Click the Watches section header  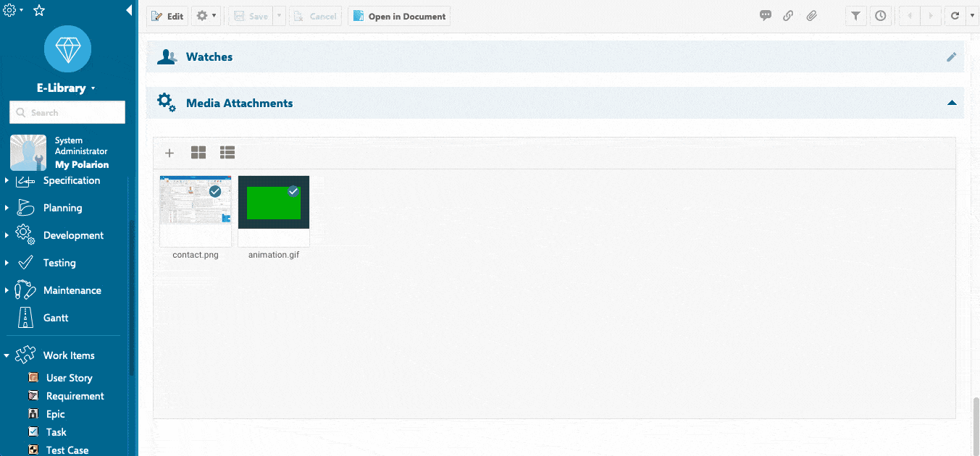(x=555, y=56)
